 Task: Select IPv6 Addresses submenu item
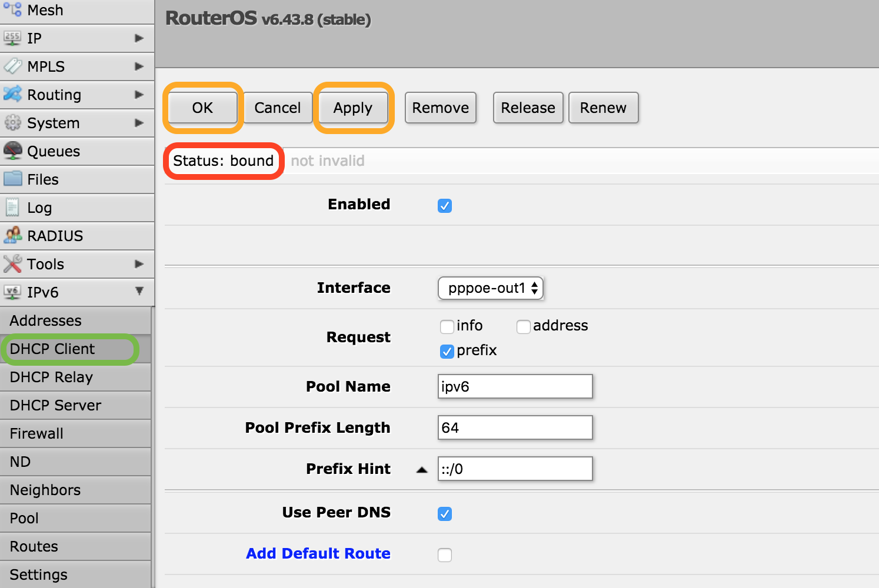[x=75, y=320]
